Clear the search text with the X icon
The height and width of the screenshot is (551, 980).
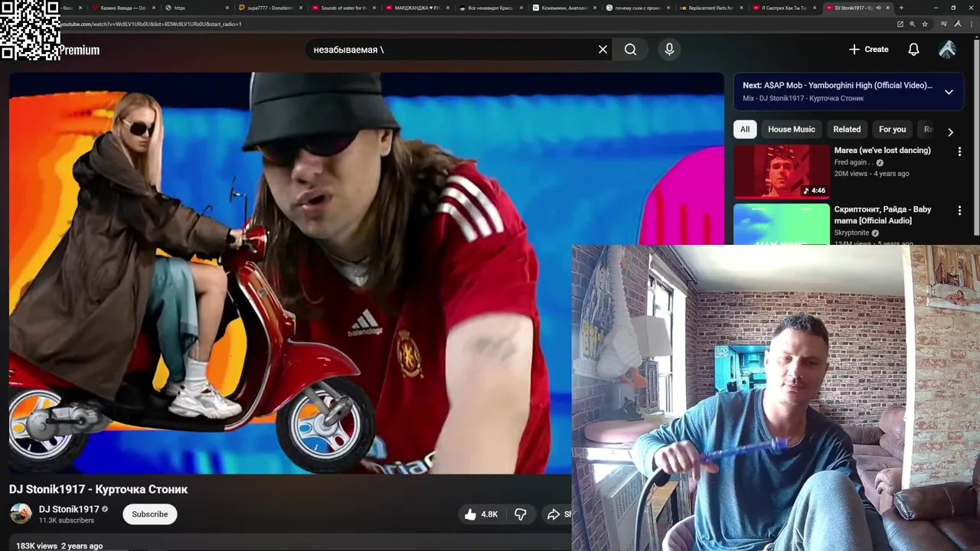pyautogui.click(x=603, y=50)
